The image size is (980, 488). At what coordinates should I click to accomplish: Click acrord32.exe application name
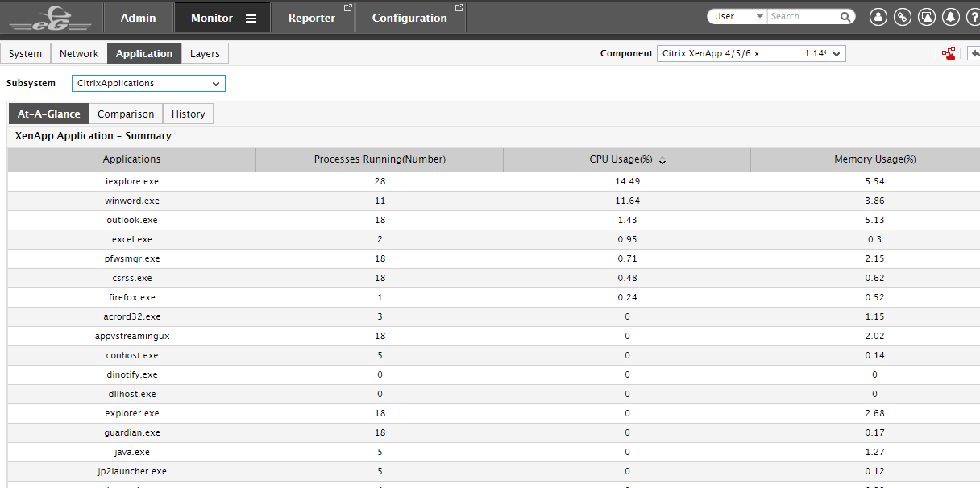tap(132, 316)
